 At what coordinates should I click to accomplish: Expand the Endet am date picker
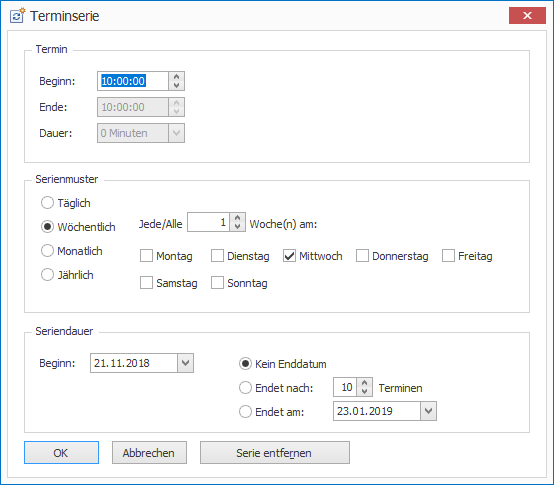click(x=429, y=411)
